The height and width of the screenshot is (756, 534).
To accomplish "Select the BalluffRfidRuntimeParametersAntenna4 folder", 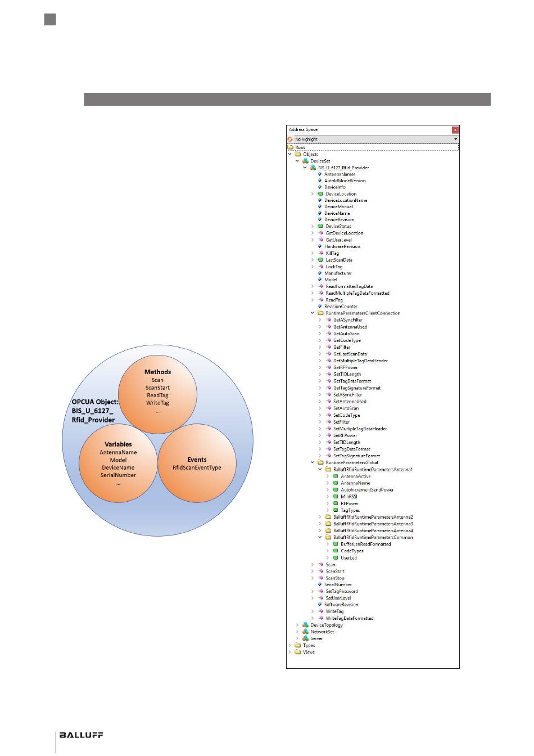I will (373, 530).
